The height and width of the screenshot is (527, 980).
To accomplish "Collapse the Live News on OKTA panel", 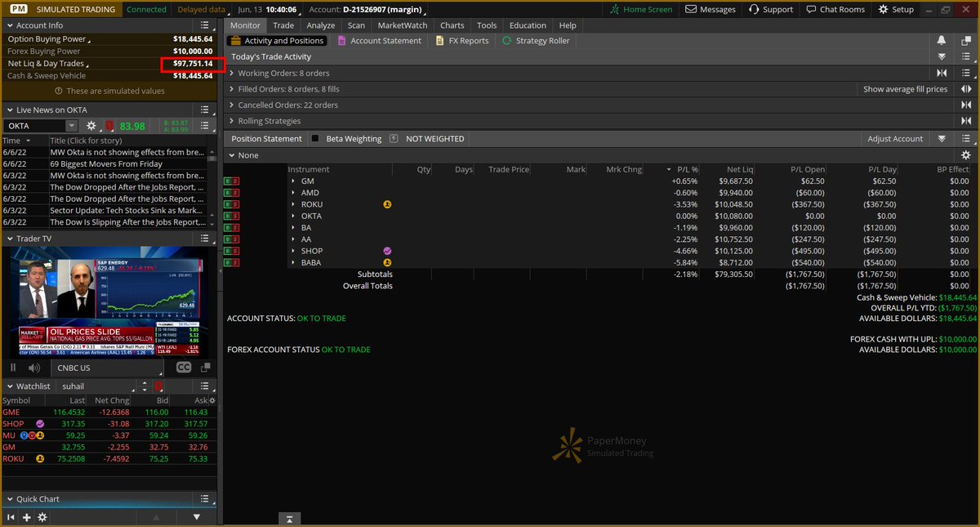I will [x=10, y=109].
